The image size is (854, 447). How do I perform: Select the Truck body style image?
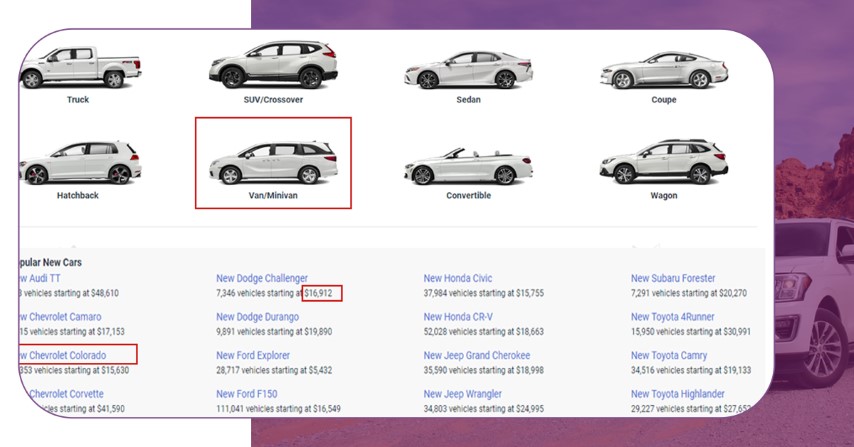coord(81,67)
